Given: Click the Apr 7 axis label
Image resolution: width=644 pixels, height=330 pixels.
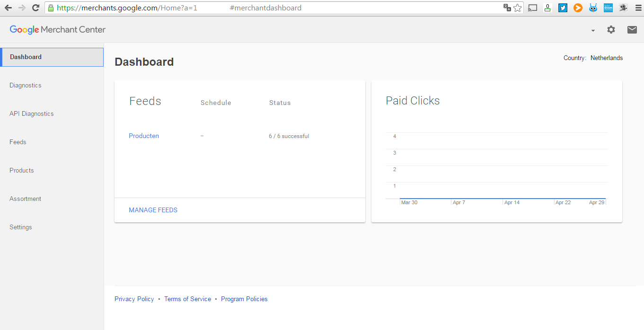Looking at the screenshot, I should point(459,203).
